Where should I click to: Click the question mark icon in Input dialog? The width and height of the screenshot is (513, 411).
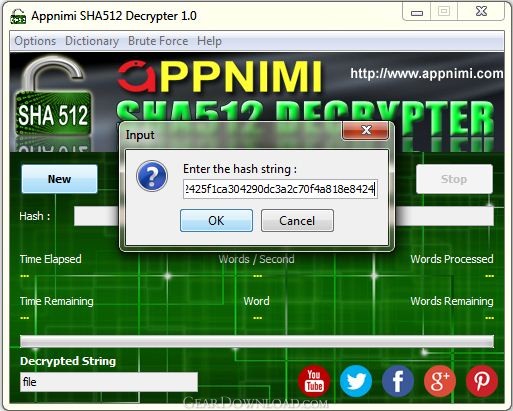point(152,176)
